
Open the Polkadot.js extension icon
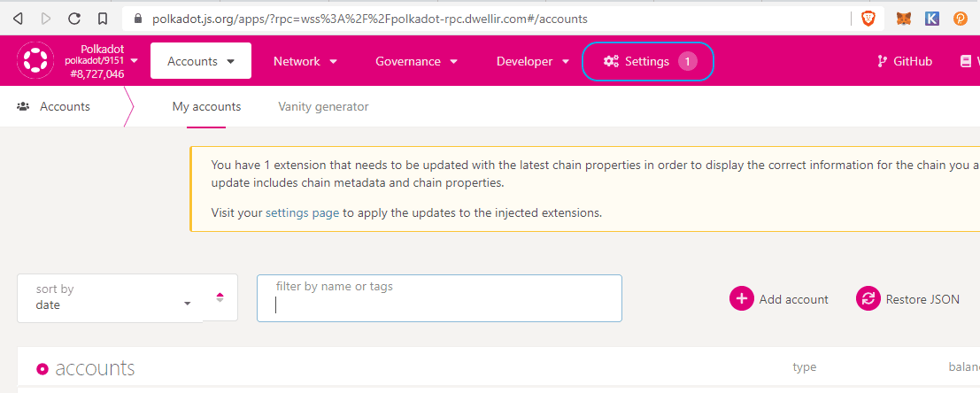[x=961, y=18]
